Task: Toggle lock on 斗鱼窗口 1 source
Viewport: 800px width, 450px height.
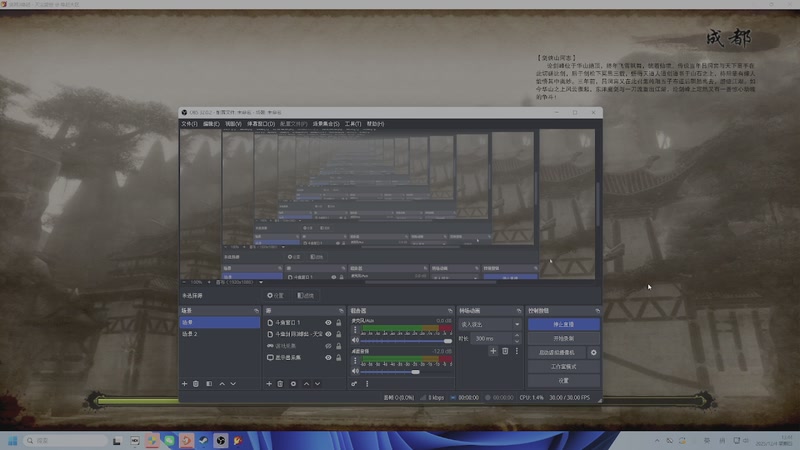Action: point(338,322)
